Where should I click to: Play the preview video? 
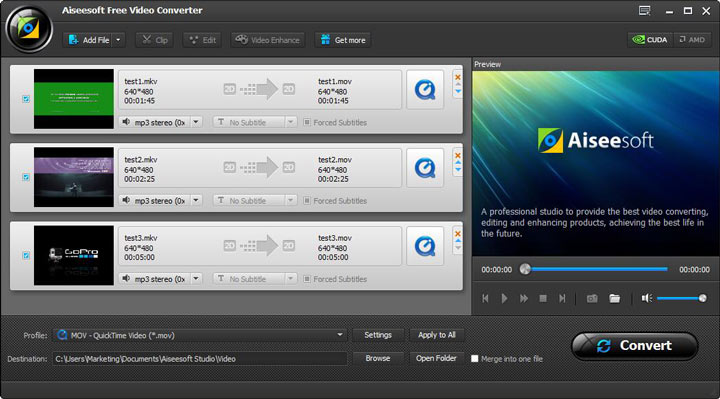[x=504, y=298]
